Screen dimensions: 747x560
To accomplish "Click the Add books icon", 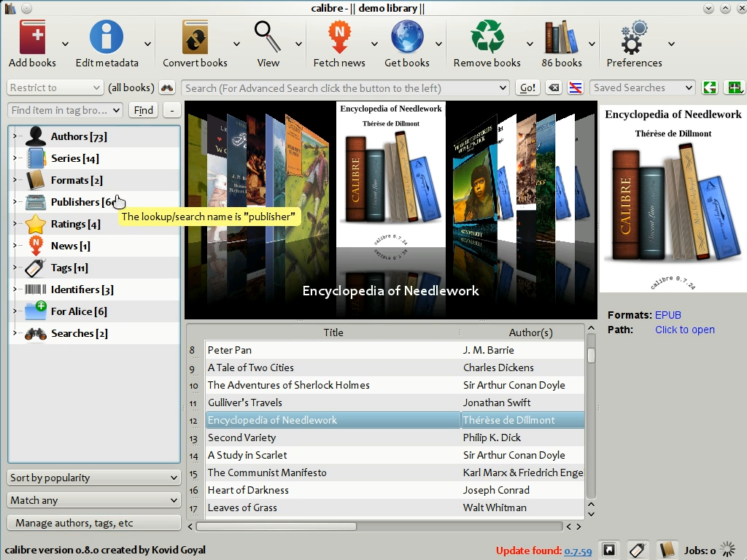I will coord(32,37).
